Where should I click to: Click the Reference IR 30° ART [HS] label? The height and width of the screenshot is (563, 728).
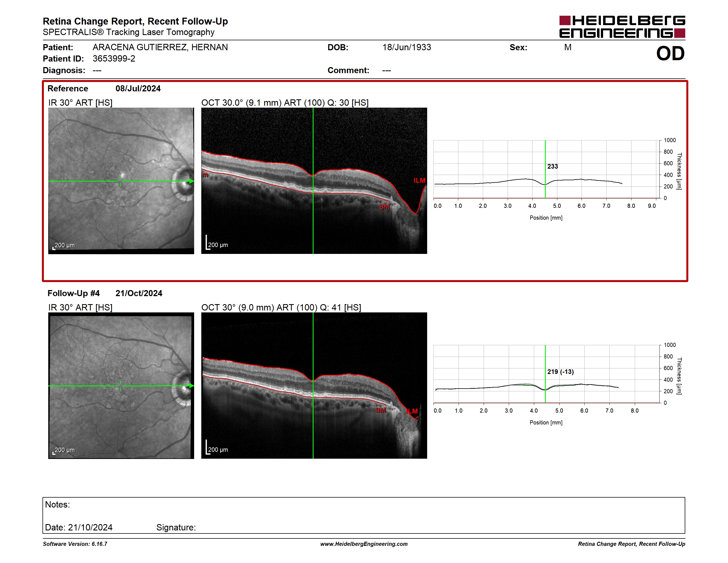[80, 103]
